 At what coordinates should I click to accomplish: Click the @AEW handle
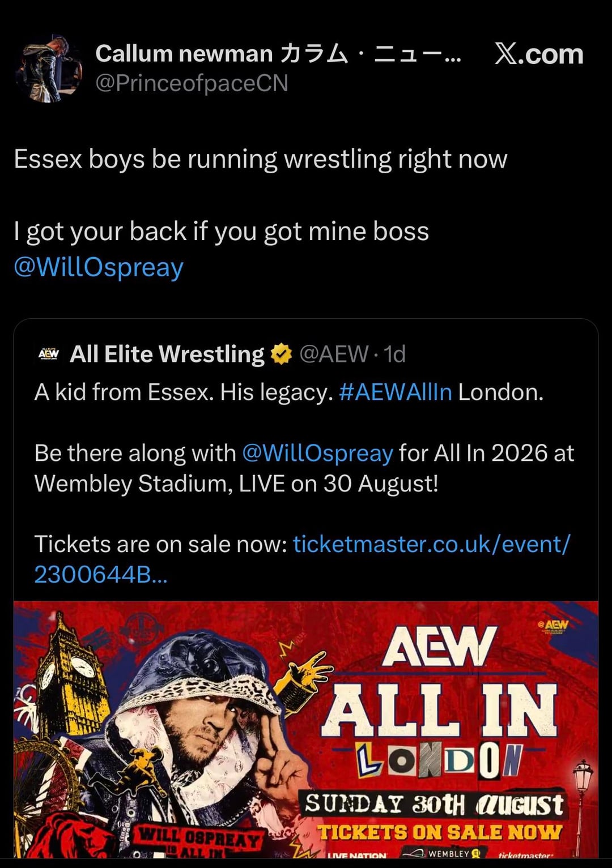[334, 354]
